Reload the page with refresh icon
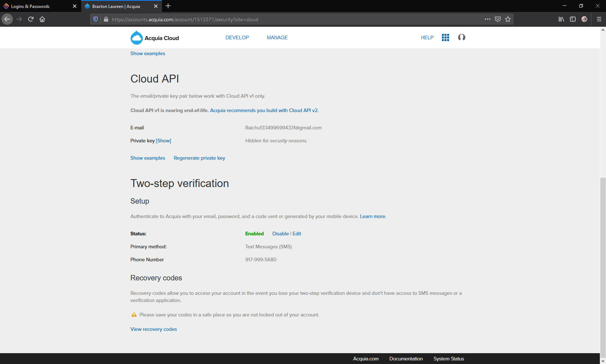 (x=31, y=19)
